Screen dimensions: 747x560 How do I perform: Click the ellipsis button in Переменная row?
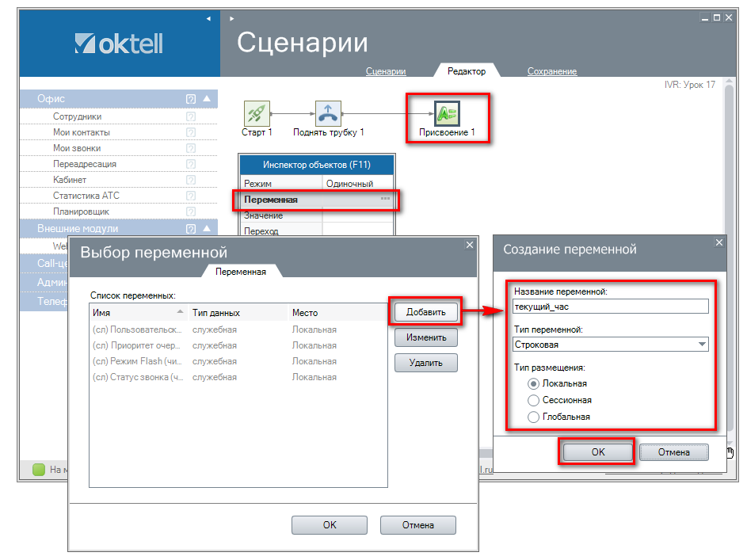[x=385, y=200]
